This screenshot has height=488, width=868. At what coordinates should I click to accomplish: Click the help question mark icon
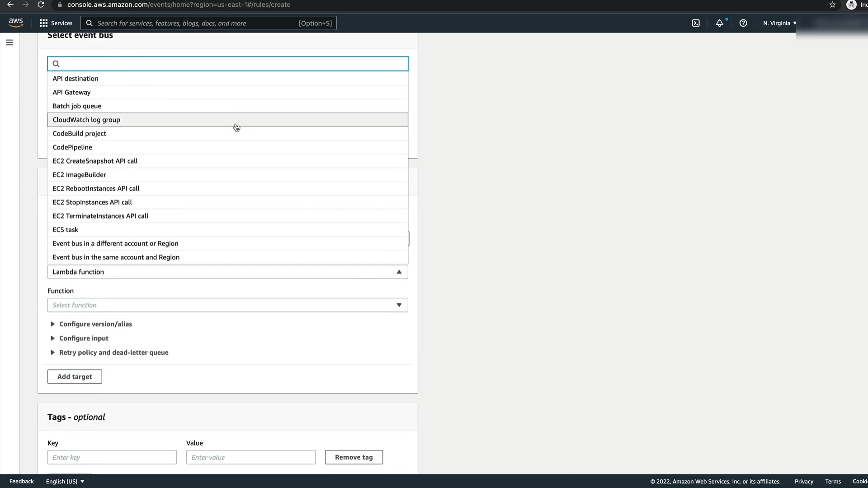(x=743, y=23)
